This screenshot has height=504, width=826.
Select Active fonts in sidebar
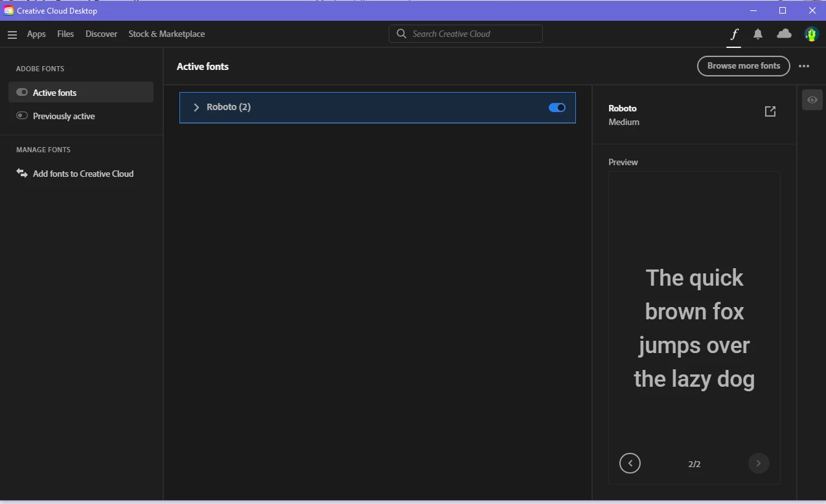click(x=81, y=92)
